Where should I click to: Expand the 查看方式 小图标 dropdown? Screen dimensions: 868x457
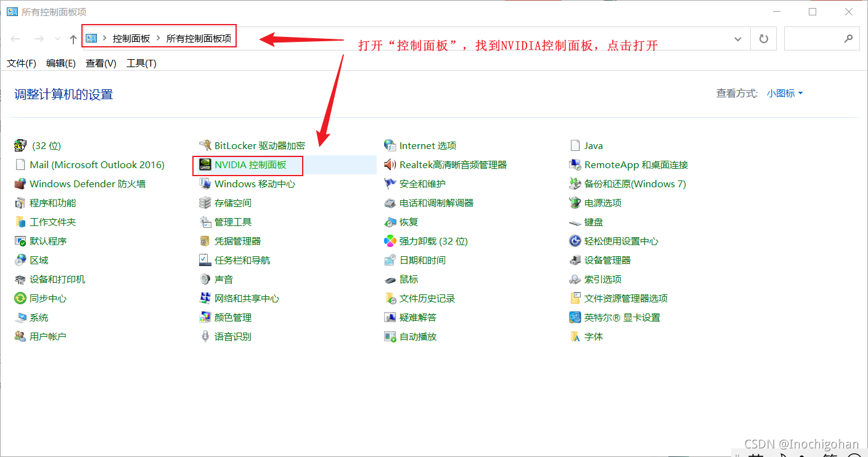tap(785, 94)
